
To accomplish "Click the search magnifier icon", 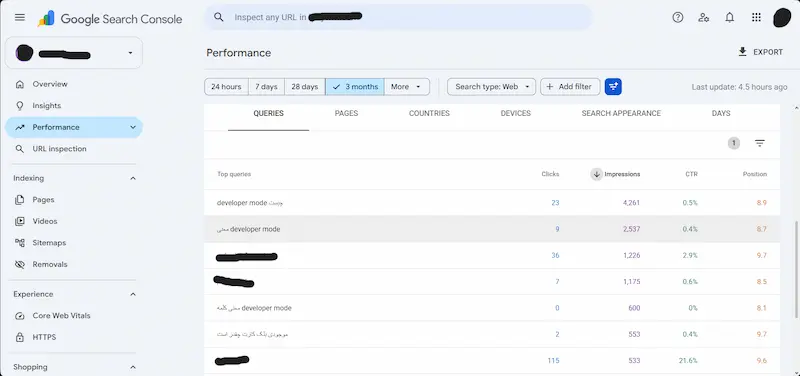I will click(219, 17).
